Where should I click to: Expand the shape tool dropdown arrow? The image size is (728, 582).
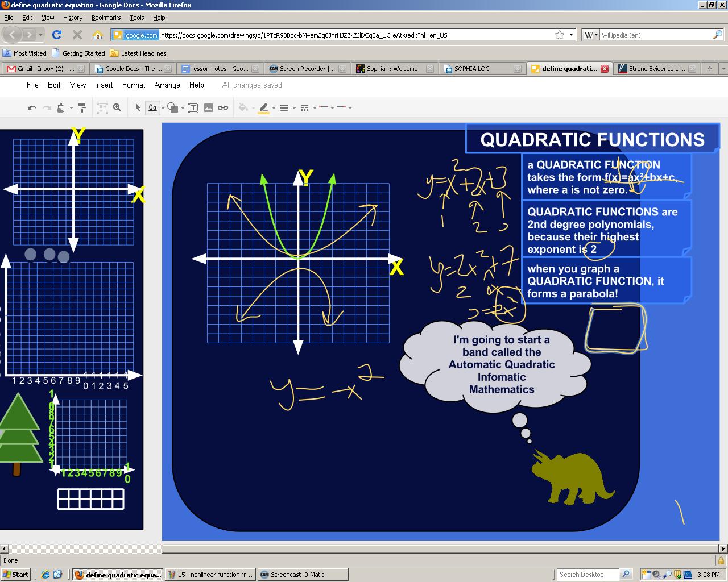(182, 108)
